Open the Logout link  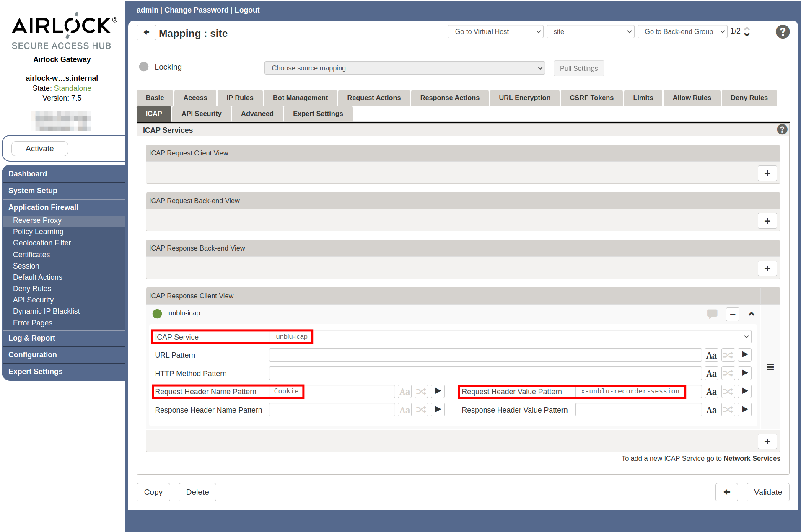[247, 10]
